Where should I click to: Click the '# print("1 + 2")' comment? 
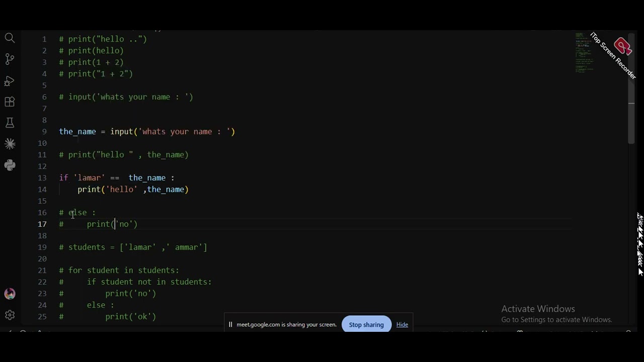[x=96, y=73]
